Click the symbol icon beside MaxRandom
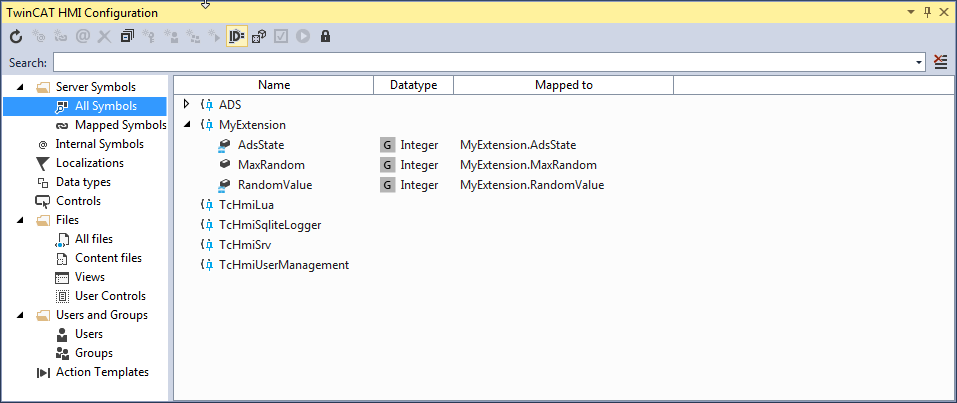The height and width of the screenshot is (403, 957). [x=225, y=165]
